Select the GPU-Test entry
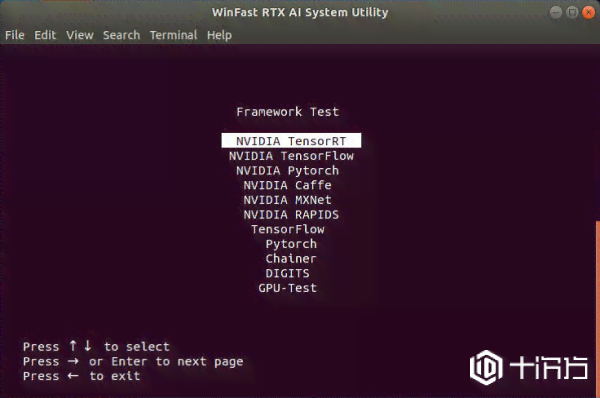 click(x=287, y=288)
